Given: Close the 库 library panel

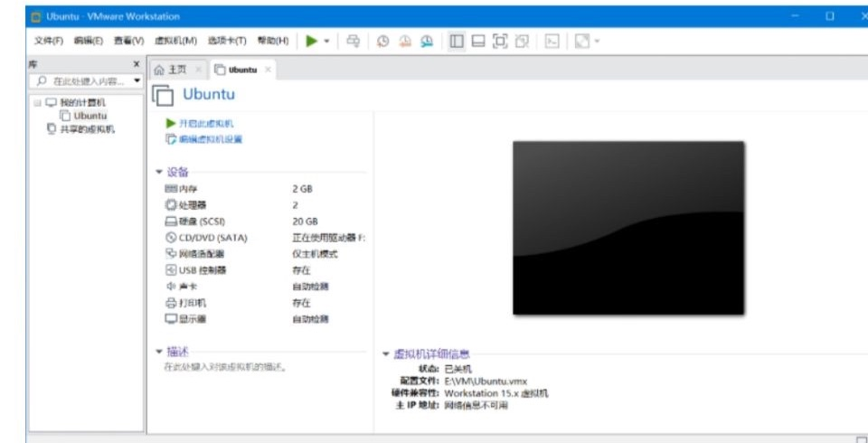Looking at the screenshot, I should [137, 64].
